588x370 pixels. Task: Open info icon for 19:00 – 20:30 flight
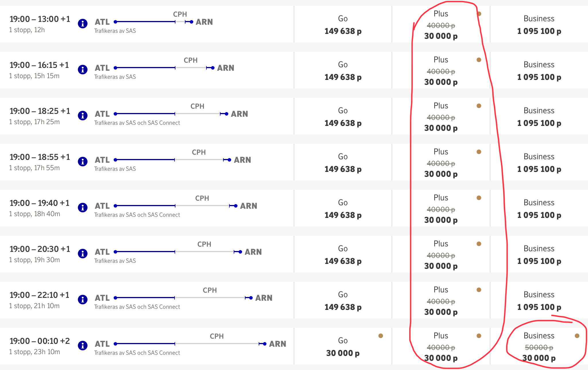pos(83,253)
